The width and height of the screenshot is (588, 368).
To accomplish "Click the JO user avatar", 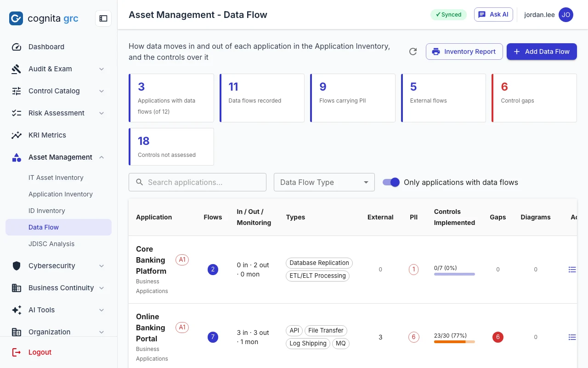I will point(566,15).
